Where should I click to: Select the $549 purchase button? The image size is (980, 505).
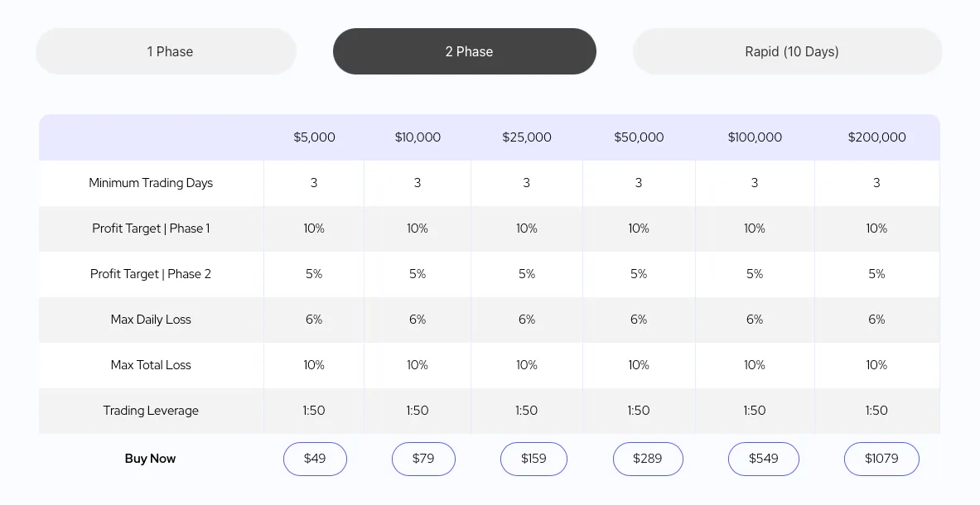[x=763, y=459]
